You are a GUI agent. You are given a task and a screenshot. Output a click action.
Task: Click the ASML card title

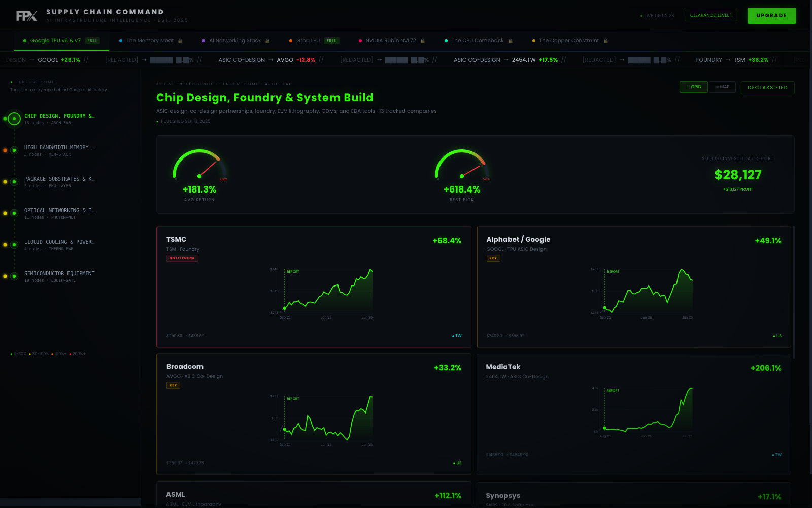(175, 494)
